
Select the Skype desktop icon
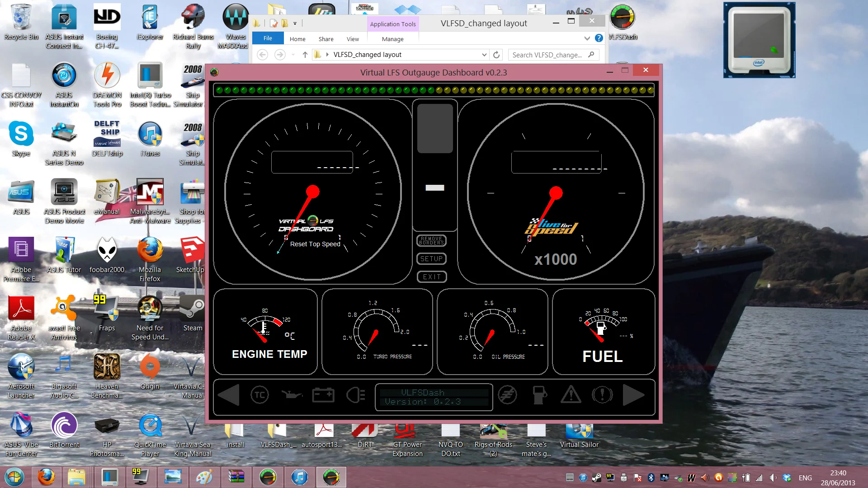pyautogui.click(x=21, y=139)
